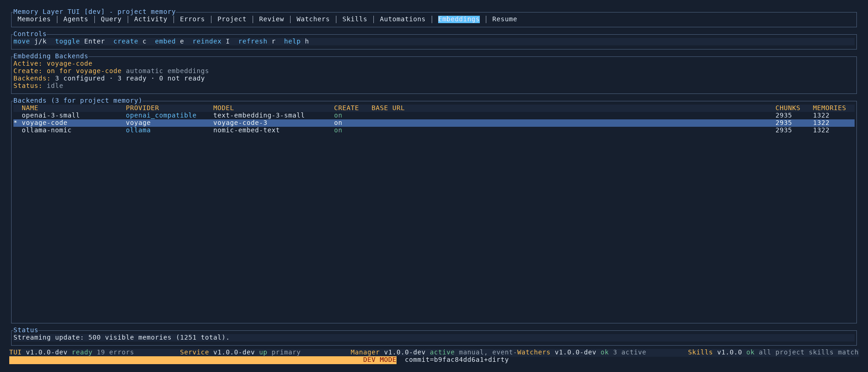Click the nomic-embed-text model cell
Viewport: 868px width, 372px height.
[246, 130]
